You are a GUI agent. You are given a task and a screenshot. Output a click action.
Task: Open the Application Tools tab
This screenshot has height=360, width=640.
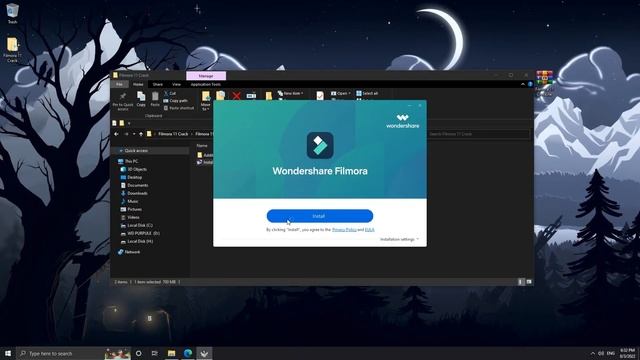tap(206, 84)
